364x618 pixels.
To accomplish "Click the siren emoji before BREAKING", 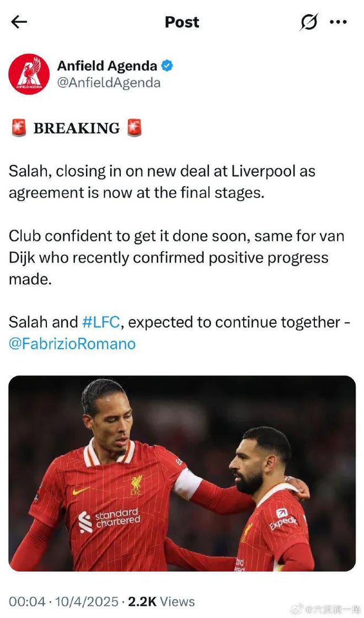I will point(19,128).
